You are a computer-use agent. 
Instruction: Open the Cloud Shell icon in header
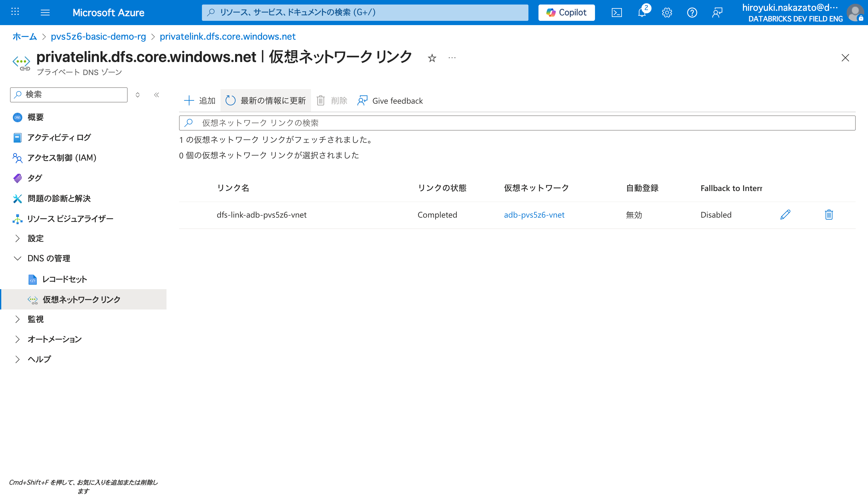617,13
